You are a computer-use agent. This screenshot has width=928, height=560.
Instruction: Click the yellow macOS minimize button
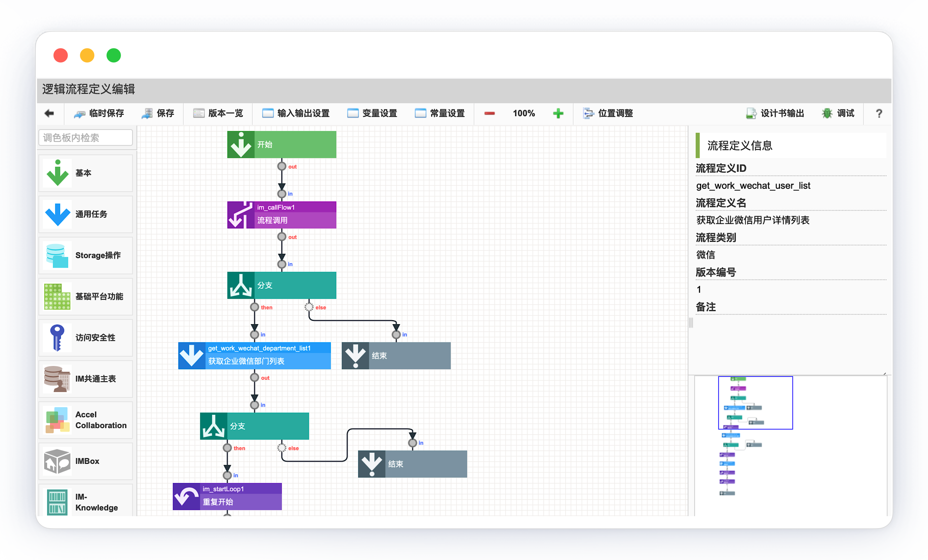[87, 55]
